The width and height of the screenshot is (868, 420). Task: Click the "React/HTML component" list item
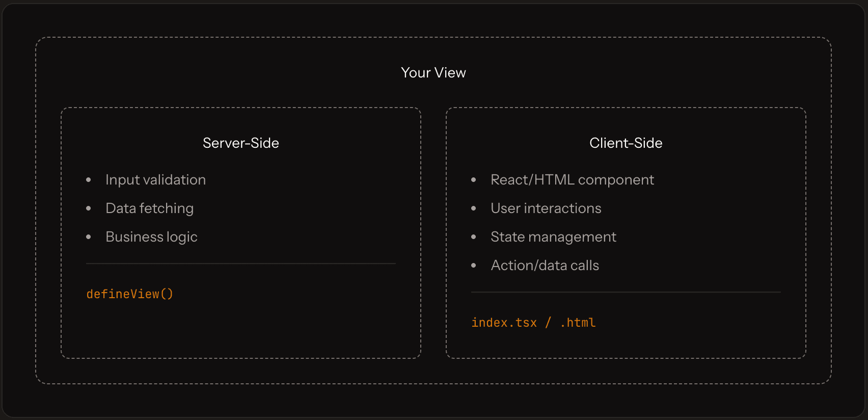pos(572,180)
